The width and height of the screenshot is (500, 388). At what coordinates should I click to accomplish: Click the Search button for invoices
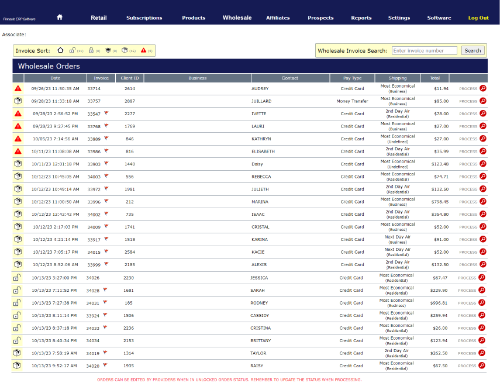pyautogui.click(x=473, y=51)
